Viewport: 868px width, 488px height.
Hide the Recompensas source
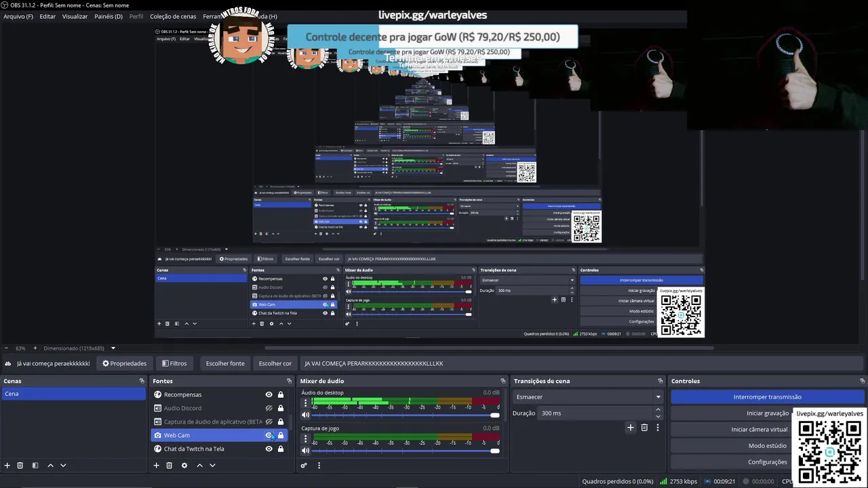point(269,394)
